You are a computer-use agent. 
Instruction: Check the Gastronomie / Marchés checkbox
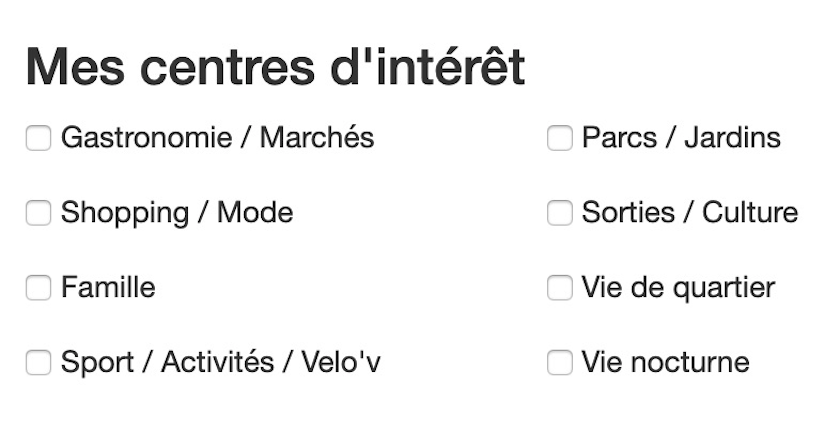[38, 138]
